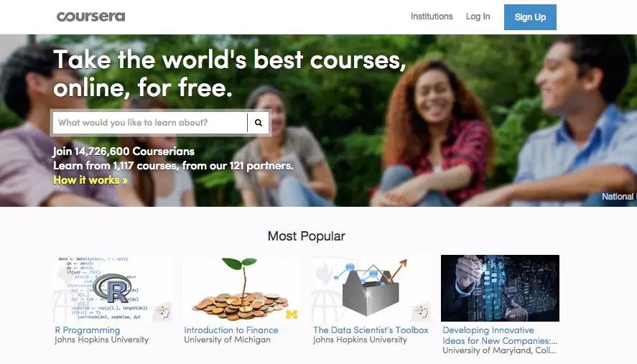Follow the yellow How it works link
Viewport: 637px width, 364px height.
click(90, 180)
